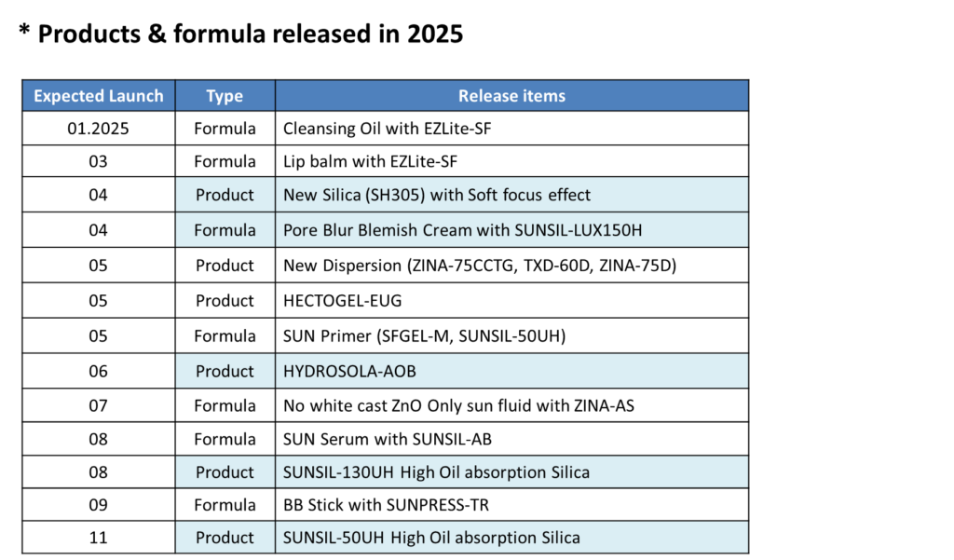Click Formula type cell beside Pore Blur
The height and width of the screenshot is (560, 954).
click(x=225, y=229)
